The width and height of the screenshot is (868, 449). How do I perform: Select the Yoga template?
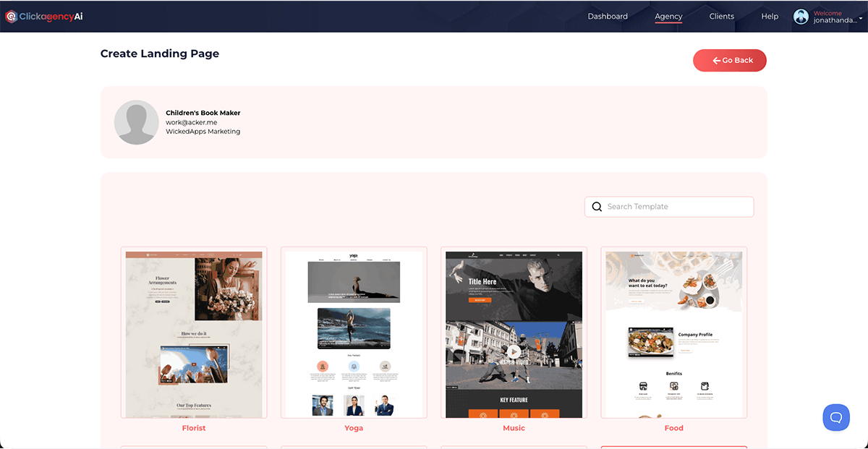(x=354, y=333)
